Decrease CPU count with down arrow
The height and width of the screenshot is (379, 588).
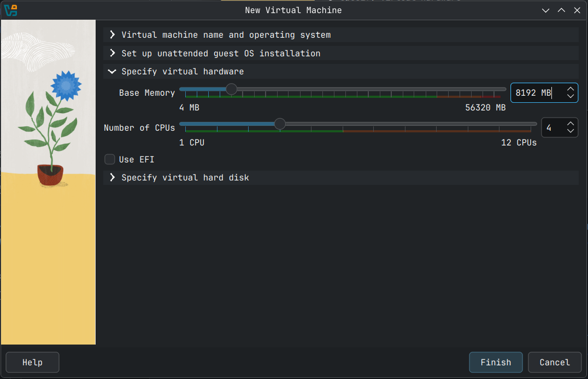pyautogui.click(x=571, y=131)
